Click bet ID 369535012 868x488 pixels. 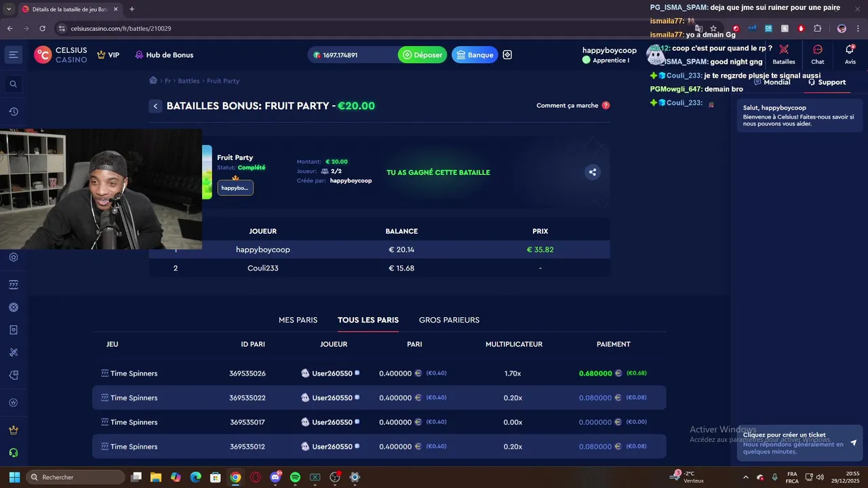point(248,447)
